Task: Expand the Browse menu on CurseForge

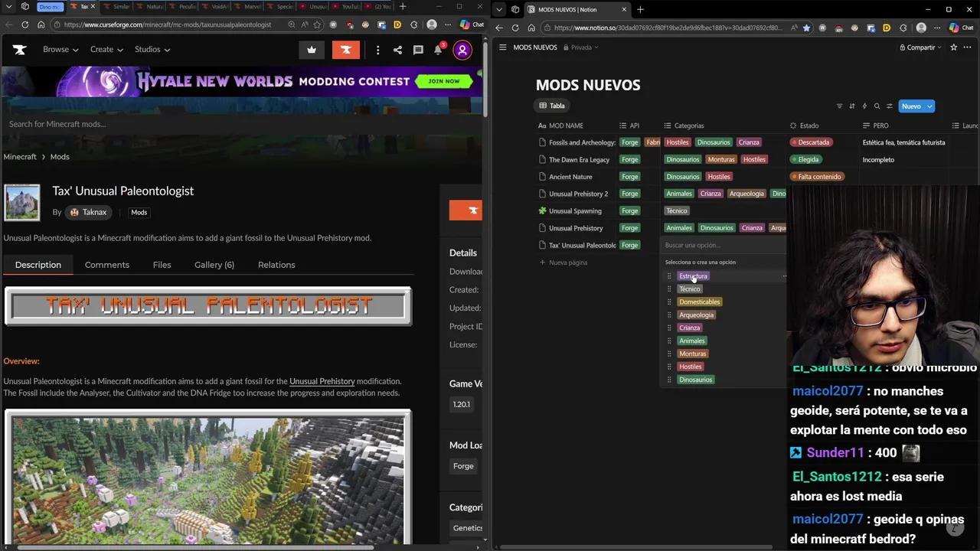Action: point(60,50)
